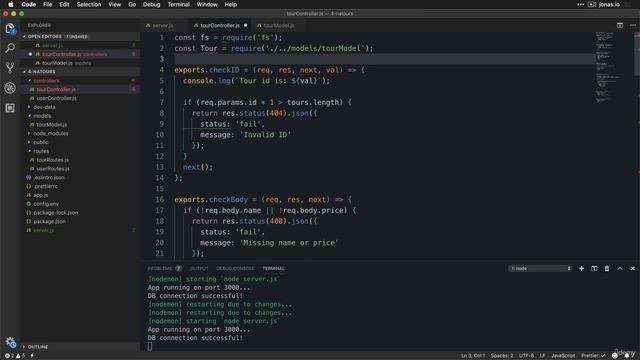The image size is (640, 360).
Task: Open package-lock.json in file tree
Action: [x=56, y=213]
